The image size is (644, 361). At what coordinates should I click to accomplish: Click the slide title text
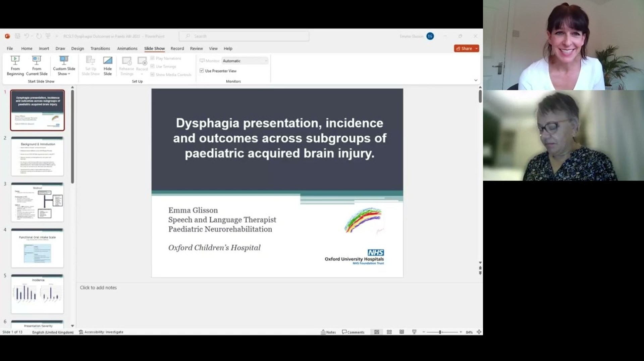click(x=279, y=138)
